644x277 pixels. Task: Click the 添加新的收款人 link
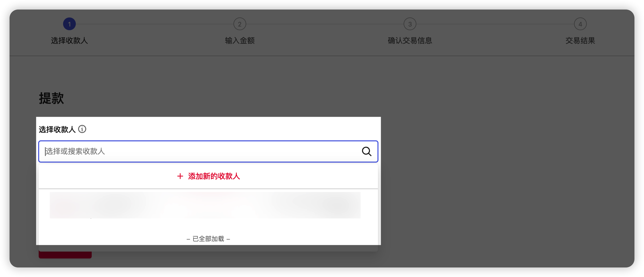(x=214, y=176)
